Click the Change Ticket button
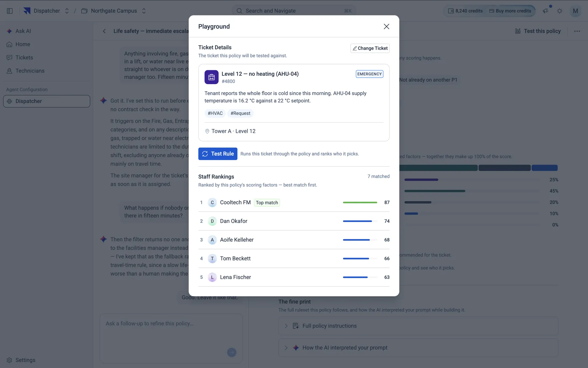 pos(370,48)
